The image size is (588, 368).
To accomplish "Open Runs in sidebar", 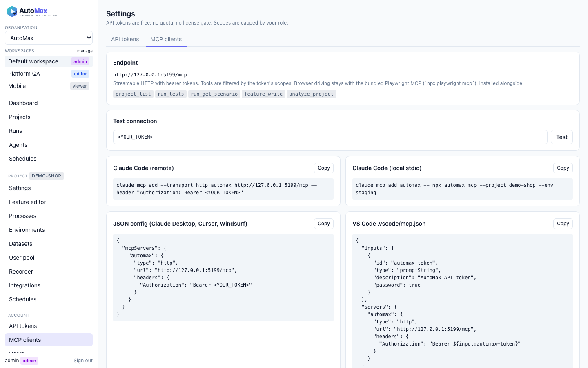I will pyautogui.click(x=49, y=131).
